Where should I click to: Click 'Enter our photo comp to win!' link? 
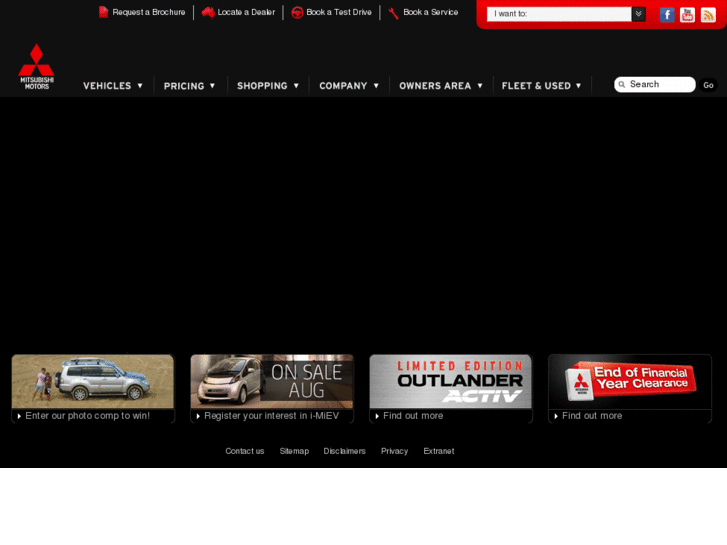tap(88, 416)
